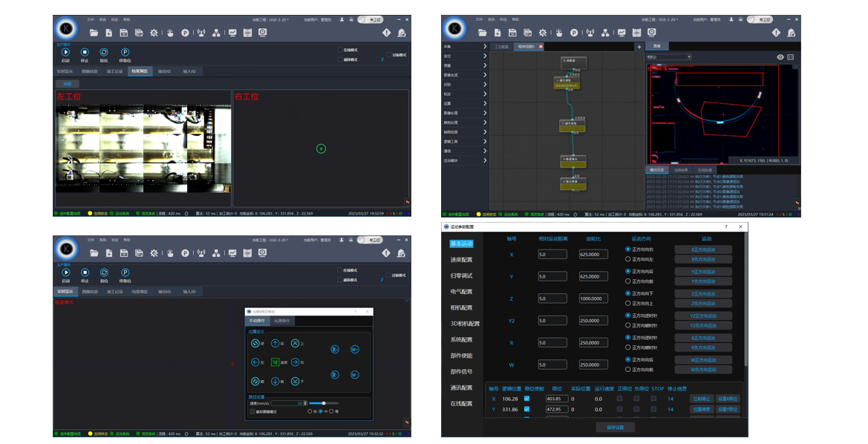This screenshot has height=444, width=868.
Task: Click the 保存设置 button
Action: pos(615,428)
